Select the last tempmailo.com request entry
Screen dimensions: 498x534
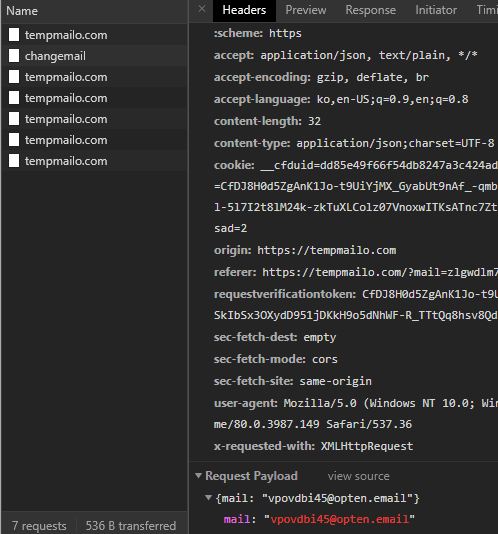[94, 161]
